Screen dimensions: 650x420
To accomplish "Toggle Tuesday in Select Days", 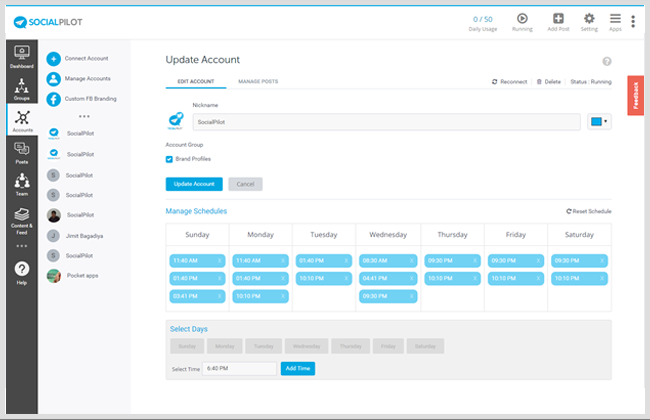I will click(264, 346).
